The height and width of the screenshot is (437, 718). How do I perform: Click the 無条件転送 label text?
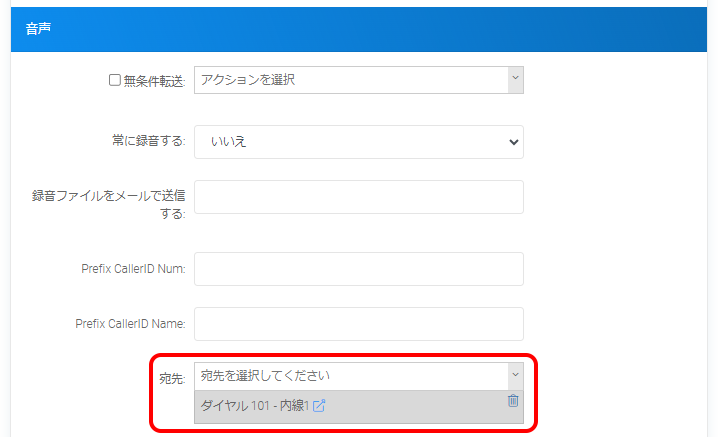153,81
